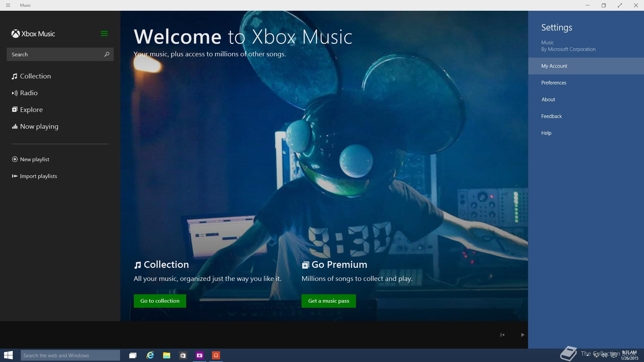
Task: Open File Explorer from the taskbar
Action: pyautogui.click(x=166, y=355)
